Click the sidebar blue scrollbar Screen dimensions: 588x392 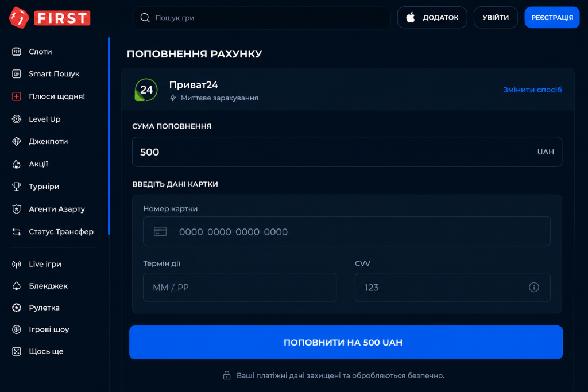point(109,136)
